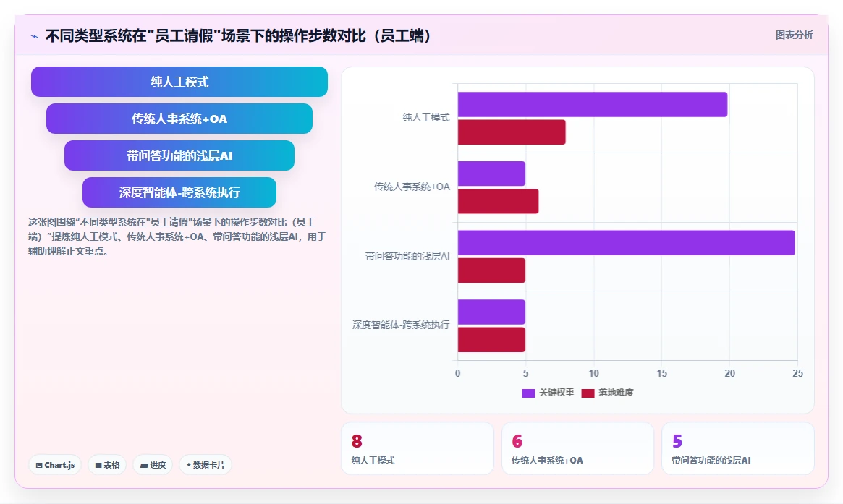Click the purple bar for 带问答功能的浅层AI
Screen dimensions: 843x504
pyautogui.click(x=627, y=243)
